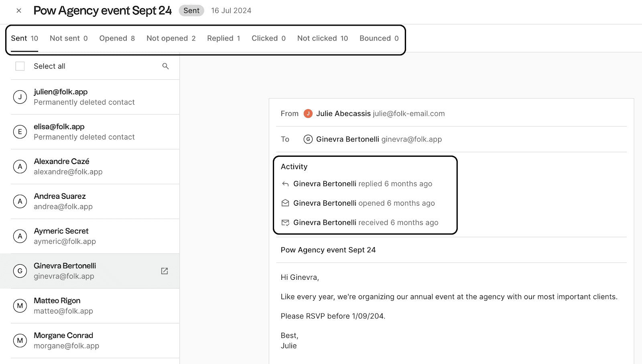Click Morgane Conrad's avatar circle
Image resolution: width=642 pixels, height=364 pixels.
click(20, 341)
